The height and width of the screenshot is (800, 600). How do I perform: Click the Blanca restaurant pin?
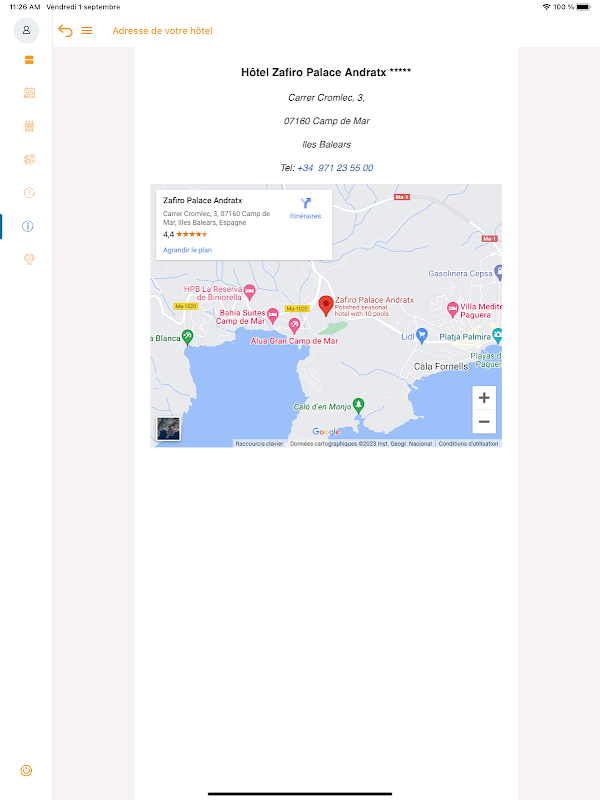(187, 337)
